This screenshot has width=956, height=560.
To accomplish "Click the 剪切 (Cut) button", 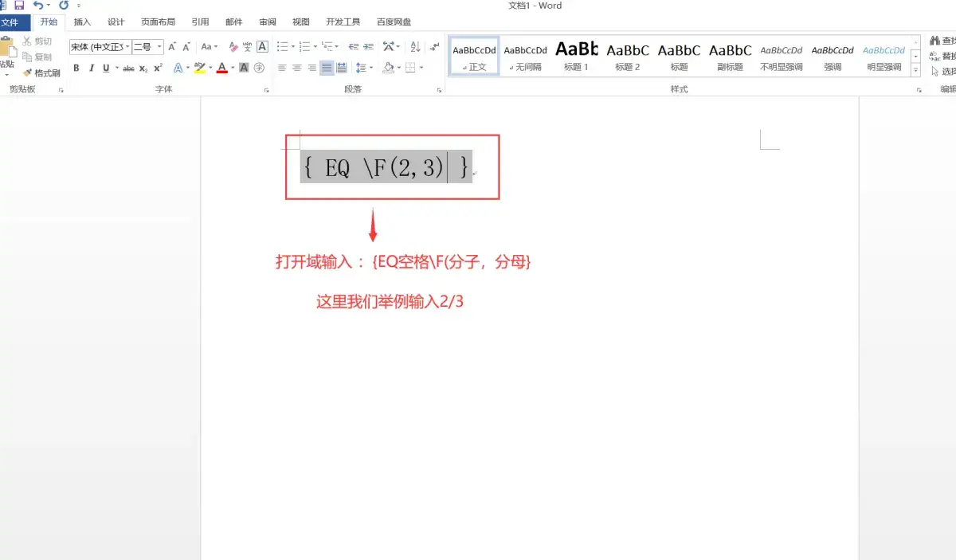I will [39, 41].
